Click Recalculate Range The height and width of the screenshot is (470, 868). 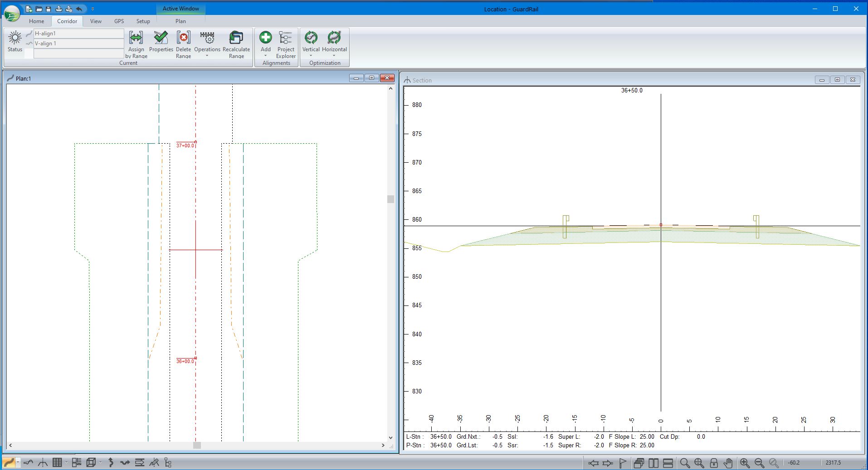pos(236,45)
